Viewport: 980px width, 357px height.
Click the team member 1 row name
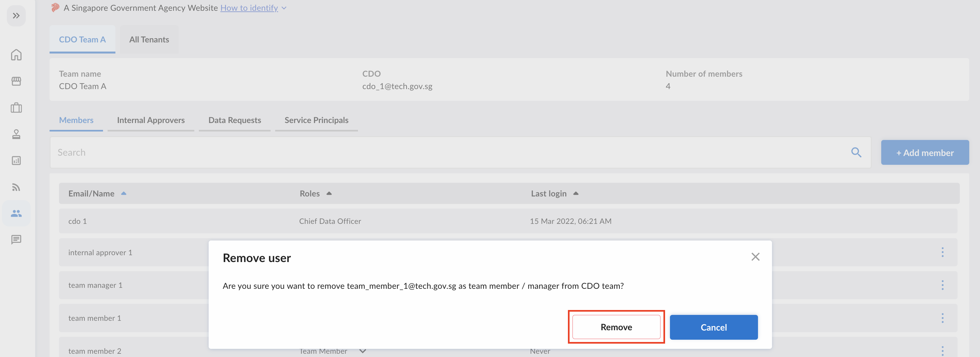click(95, 318)
